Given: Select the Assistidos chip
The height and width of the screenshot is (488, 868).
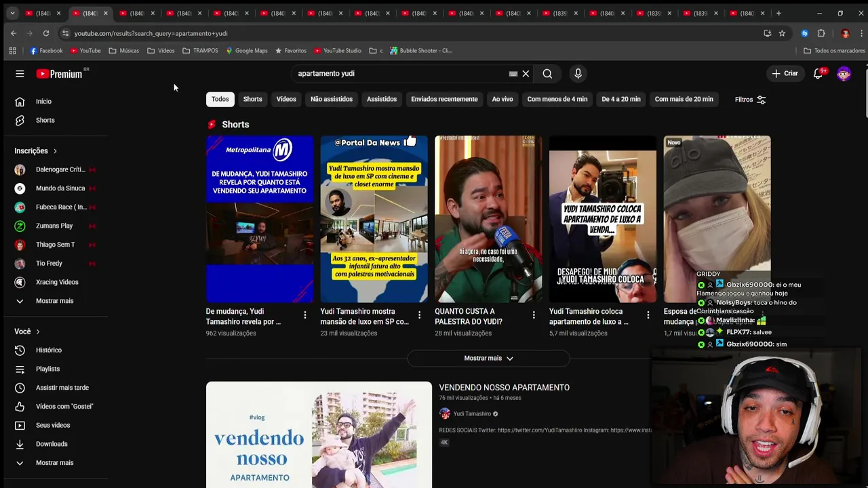Looking at the screenshot, I should [382, 99].
